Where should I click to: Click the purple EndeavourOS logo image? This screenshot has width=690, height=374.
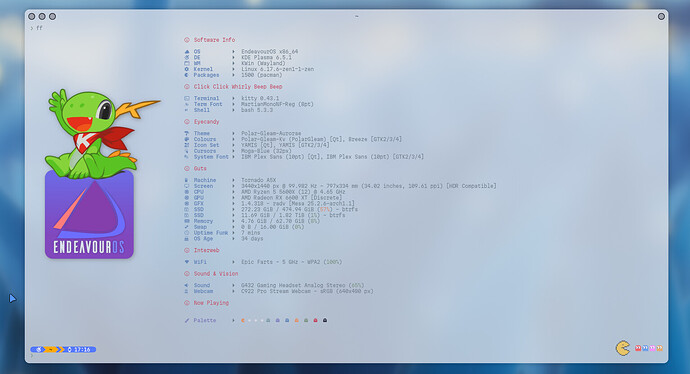tap(89, 215)
